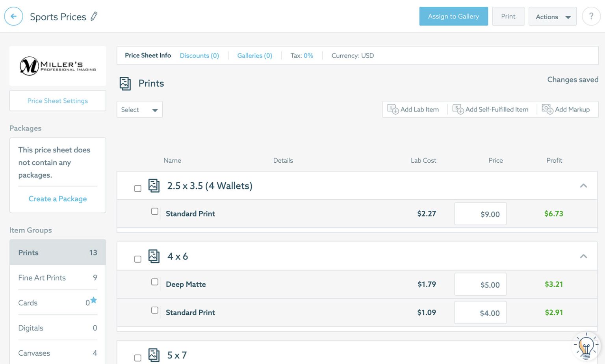Open the help question mark icon
The image size is (605, 364).
point(591,16)
